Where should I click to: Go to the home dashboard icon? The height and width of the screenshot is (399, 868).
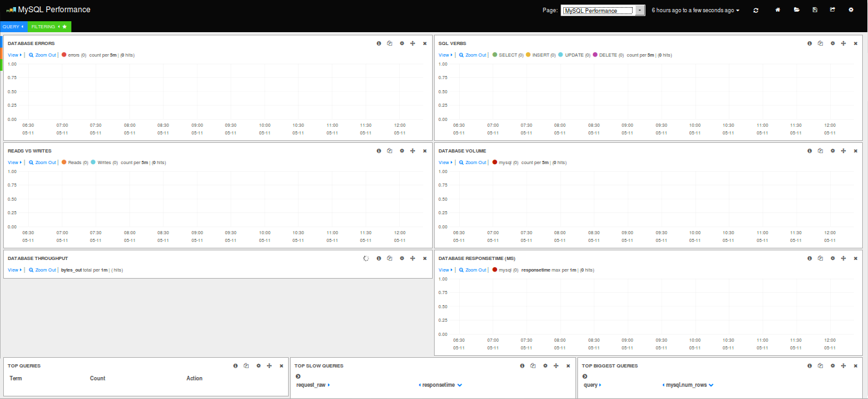pos(778,10)
